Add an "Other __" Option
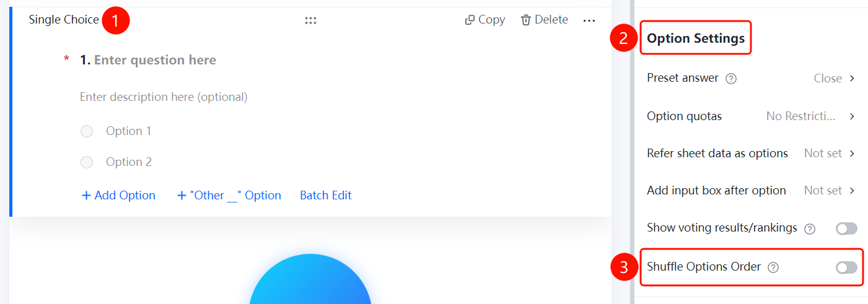The height and width of the screenshot is (304, 868). [229, 195]
